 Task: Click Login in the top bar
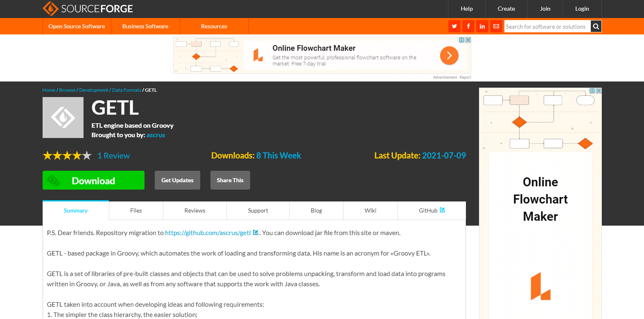(x=582, y=9)
